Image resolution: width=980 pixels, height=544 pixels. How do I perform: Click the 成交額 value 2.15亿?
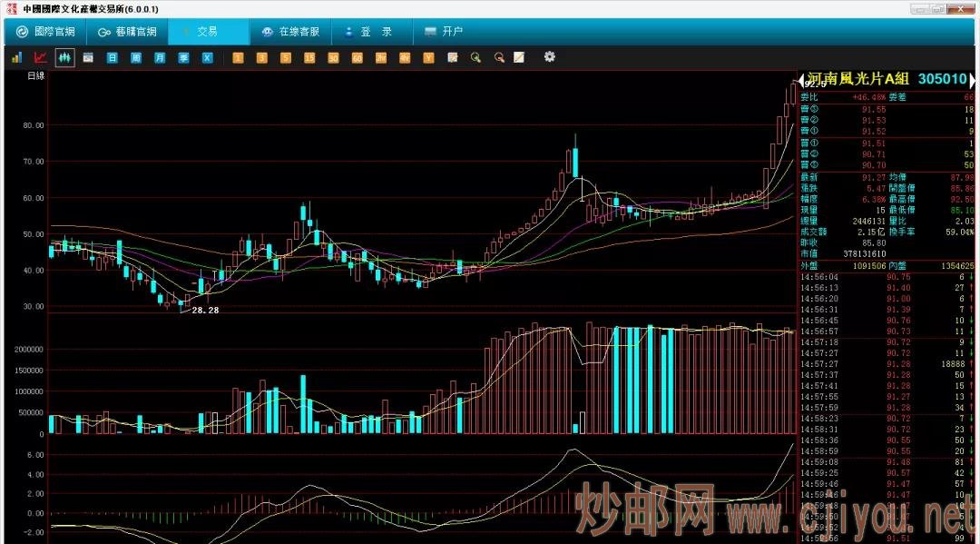872,232
